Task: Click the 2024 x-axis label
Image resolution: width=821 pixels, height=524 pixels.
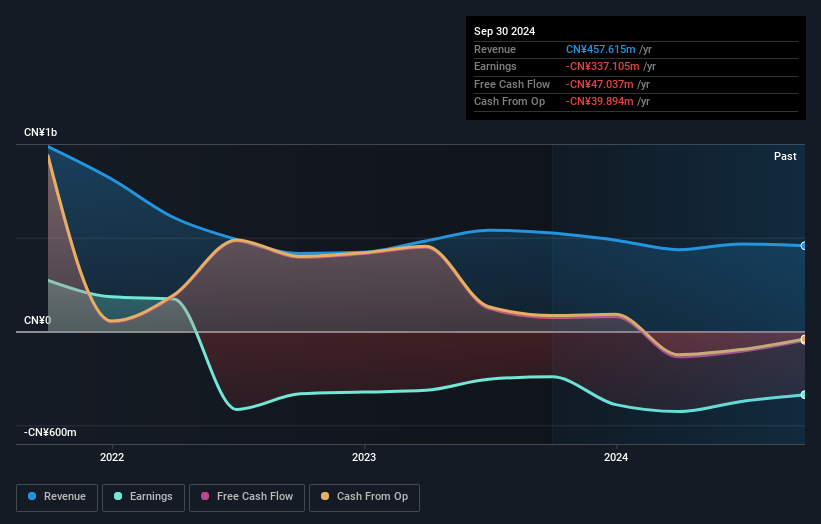Action: (x=616, y=457)
